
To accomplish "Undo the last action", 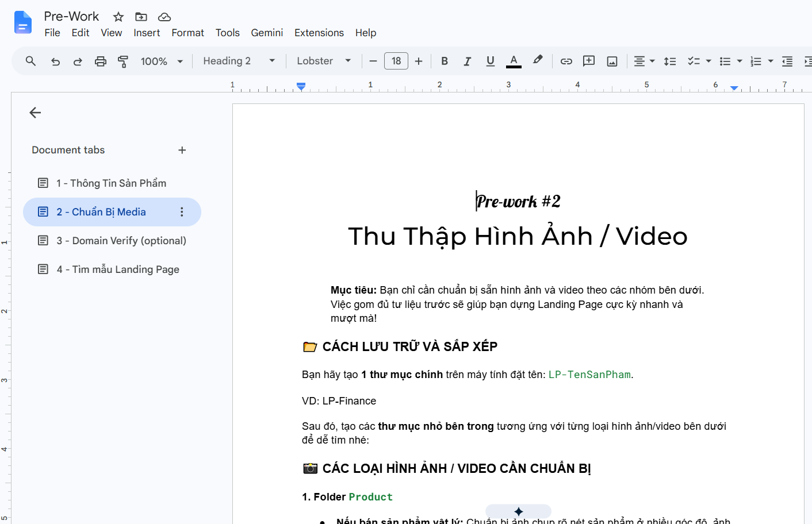I will [55, 61].
